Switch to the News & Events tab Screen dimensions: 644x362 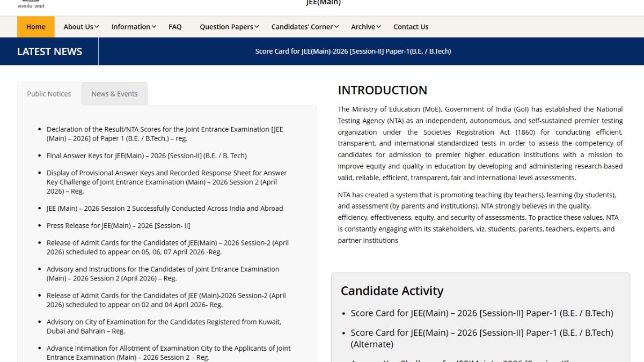114,94
